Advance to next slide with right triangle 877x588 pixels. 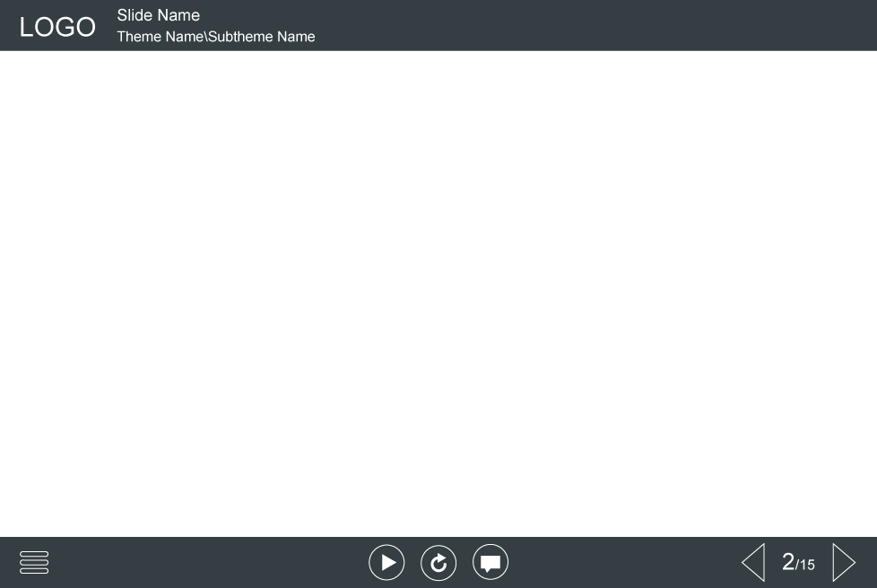(844, 563)
